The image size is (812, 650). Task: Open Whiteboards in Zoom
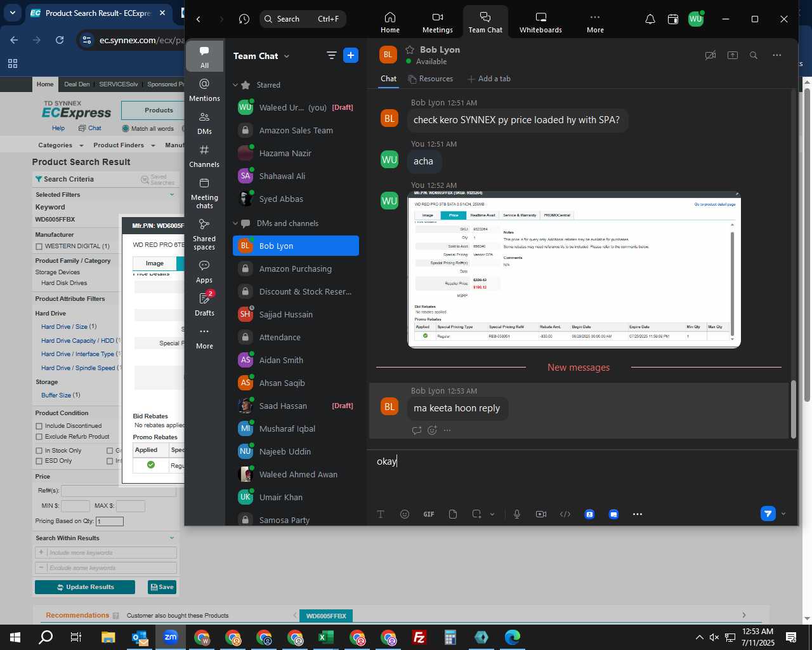tap(540, 22)
